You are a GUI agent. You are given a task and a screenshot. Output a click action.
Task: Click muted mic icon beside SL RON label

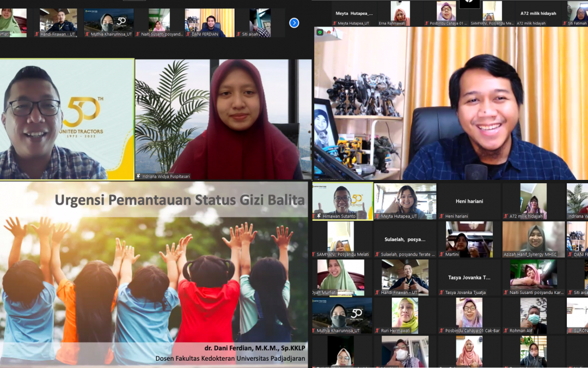click(570, 331)
